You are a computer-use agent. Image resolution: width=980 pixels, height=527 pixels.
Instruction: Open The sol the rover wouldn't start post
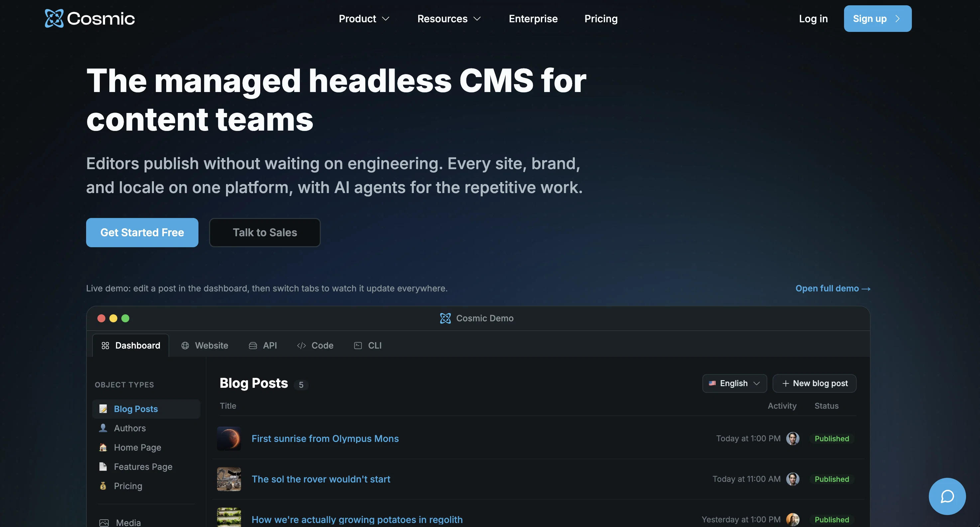point(321,479)
